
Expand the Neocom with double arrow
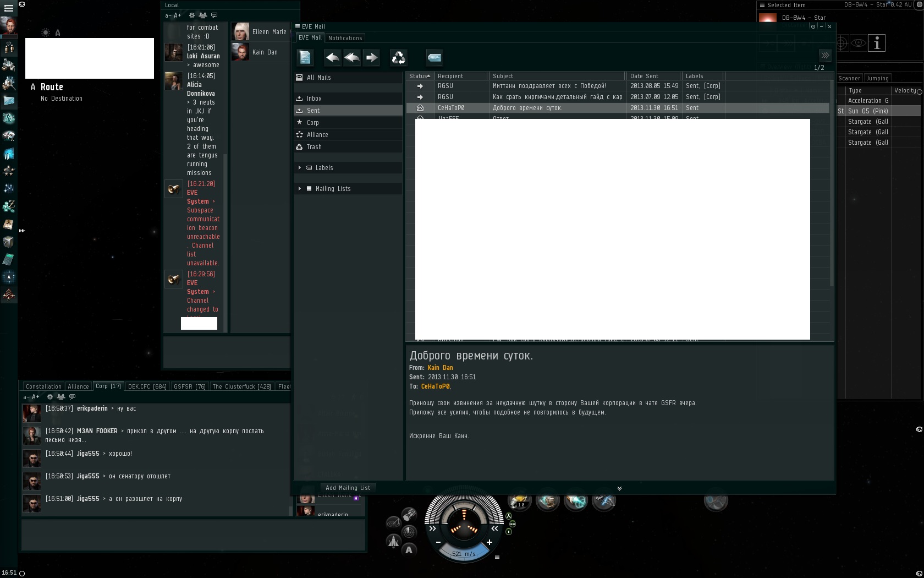click(22, 231)
